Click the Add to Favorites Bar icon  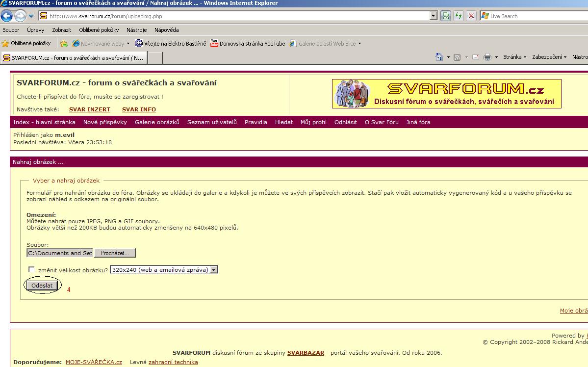(64, 44)
